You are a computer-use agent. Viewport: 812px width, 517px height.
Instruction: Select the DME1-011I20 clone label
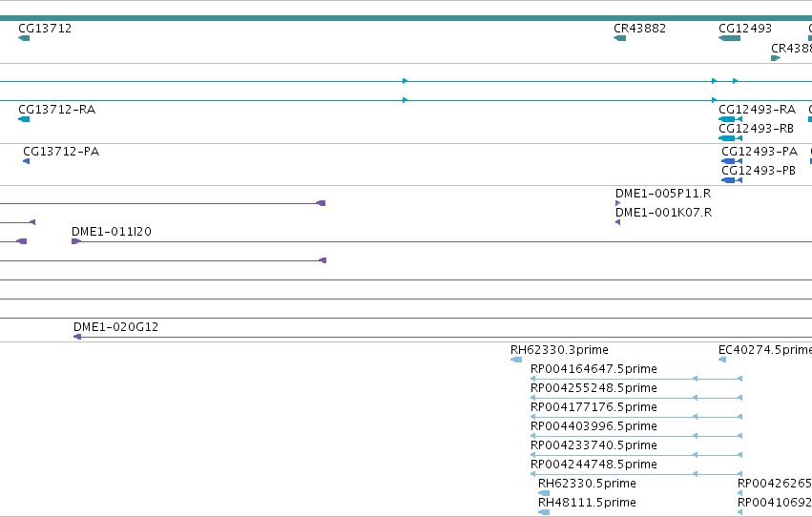click(x=112, y=232)
